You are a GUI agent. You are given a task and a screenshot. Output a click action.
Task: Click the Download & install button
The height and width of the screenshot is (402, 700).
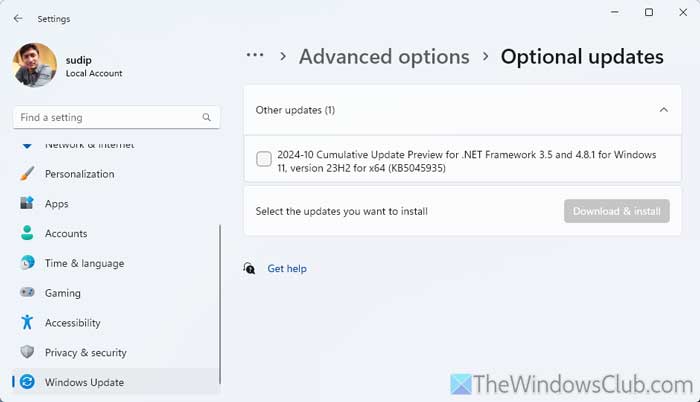(617, 211)
